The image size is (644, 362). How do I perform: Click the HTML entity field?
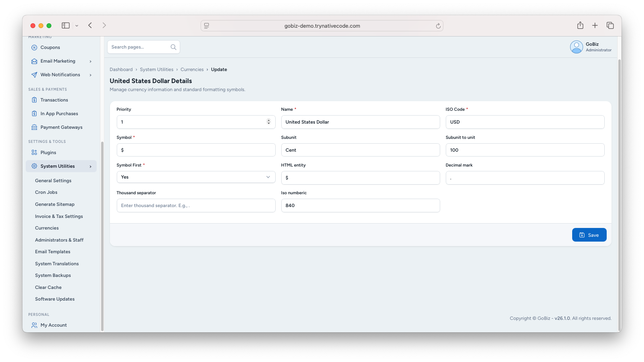pyautogui.click(x=360, y=178)
